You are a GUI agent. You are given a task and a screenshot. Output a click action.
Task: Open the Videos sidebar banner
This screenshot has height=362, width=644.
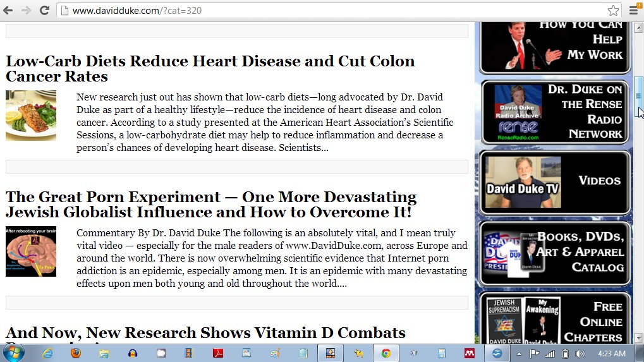[x=555, y=183]
